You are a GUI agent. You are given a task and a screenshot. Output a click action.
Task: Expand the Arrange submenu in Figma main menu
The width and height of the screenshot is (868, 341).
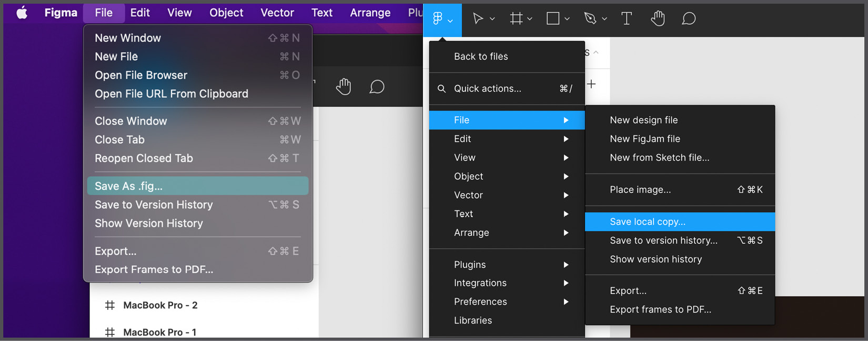507,233
